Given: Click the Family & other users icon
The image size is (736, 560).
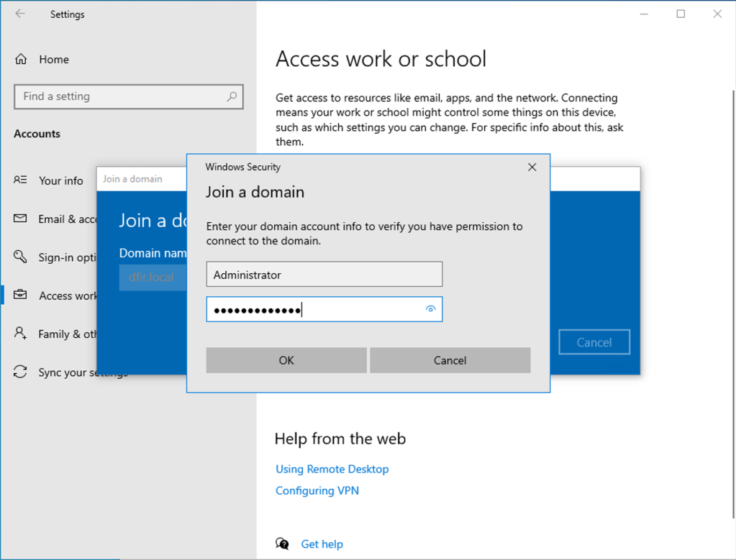Looking at the screenshot, I should (x=20, y=334).
